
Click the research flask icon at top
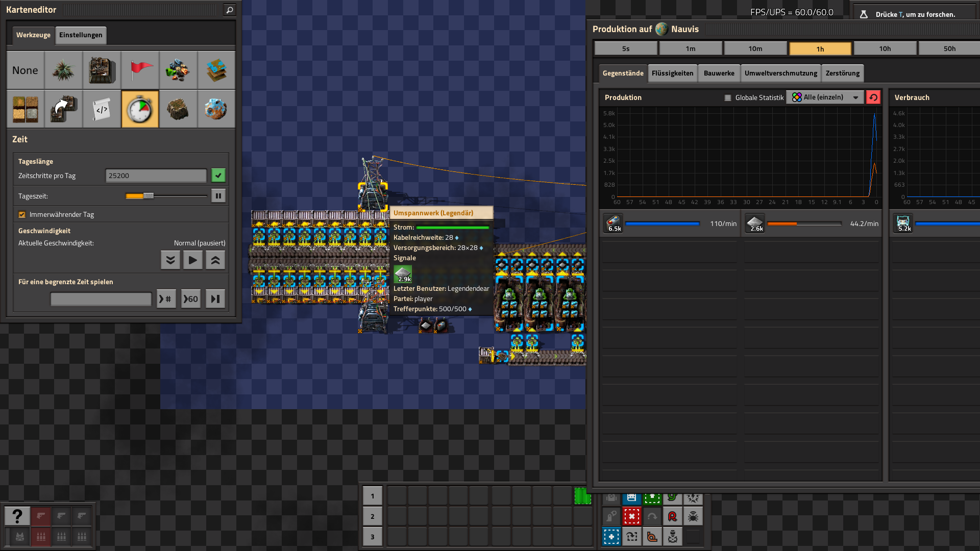(x=864, y=14)
